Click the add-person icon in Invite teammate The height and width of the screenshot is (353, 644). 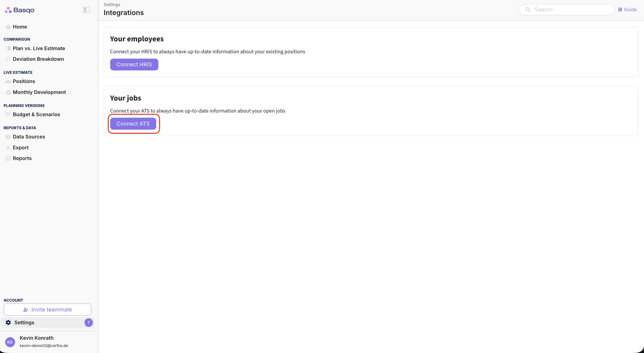point(26,310)
